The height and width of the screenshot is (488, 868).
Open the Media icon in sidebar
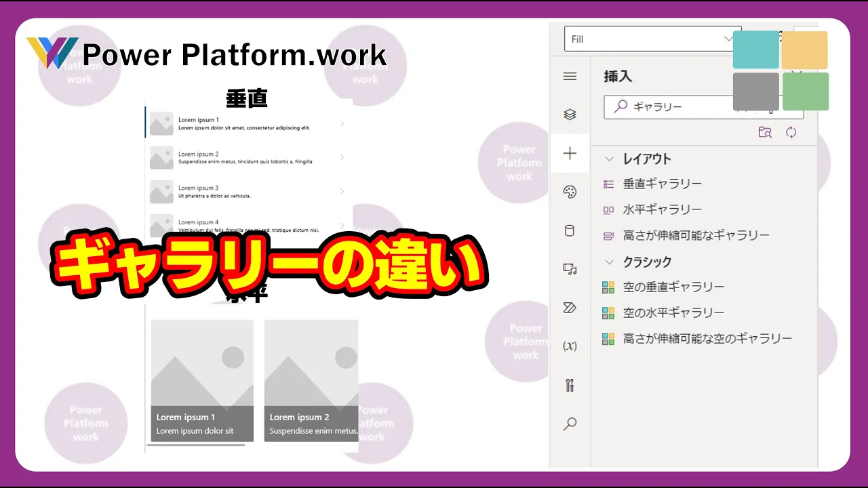point(570,270)
